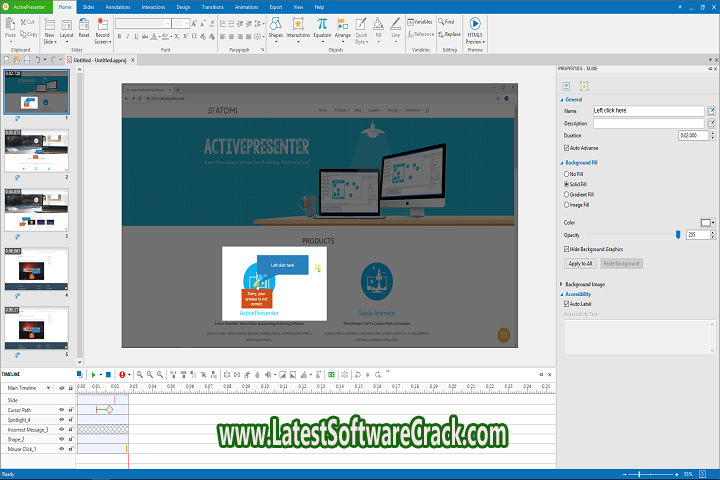
Task: Switch to the Annotations ribbon tab
Action: click(117, 6)
